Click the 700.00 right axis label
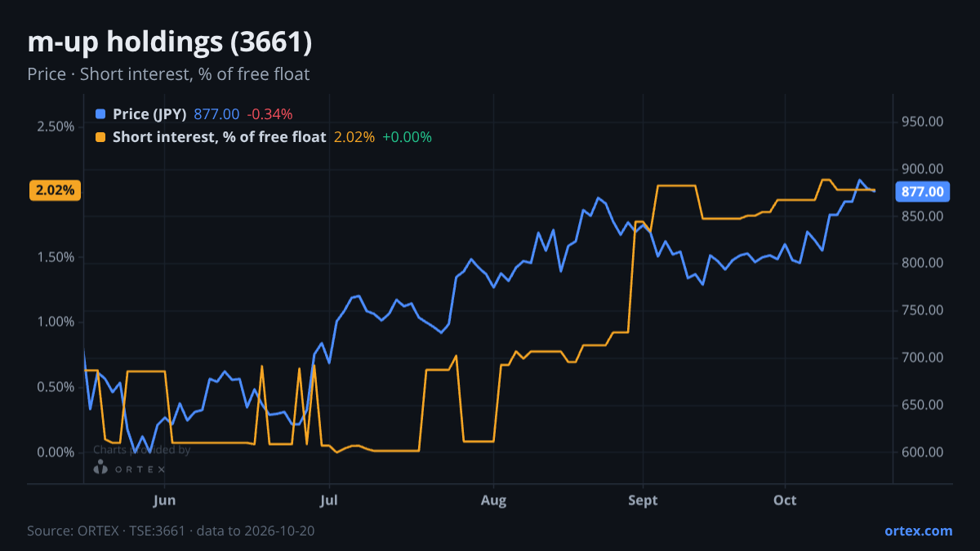 (x=923, y=358)
